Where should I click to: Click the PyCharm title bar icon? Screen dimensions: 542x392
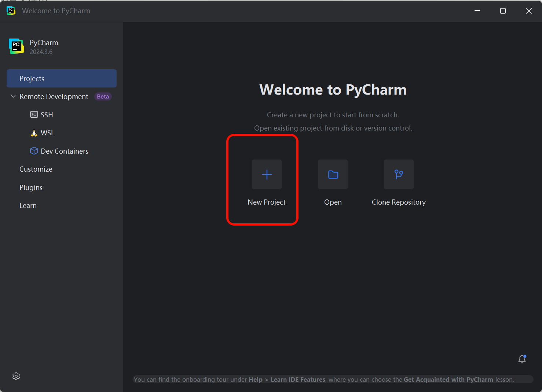point(11,11)
